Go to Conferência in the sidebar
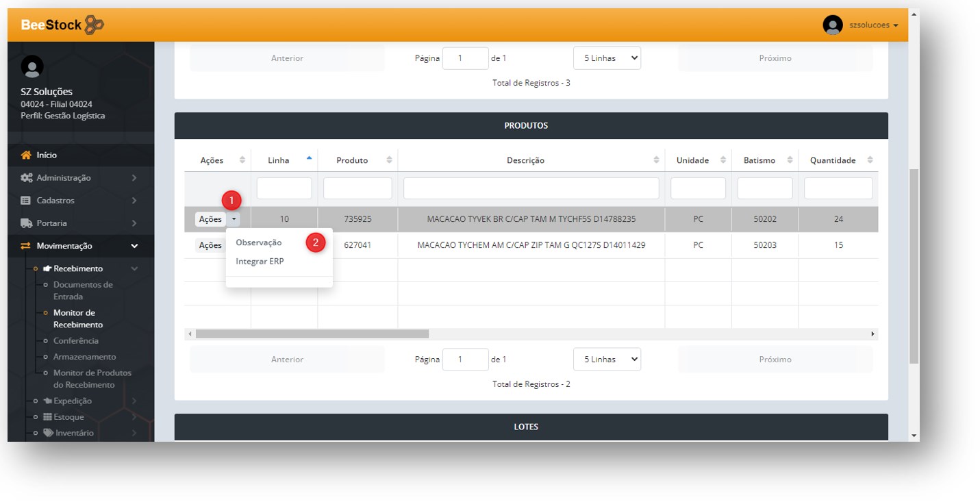This screenshot has width=980, height=502. tap(76, 341)
